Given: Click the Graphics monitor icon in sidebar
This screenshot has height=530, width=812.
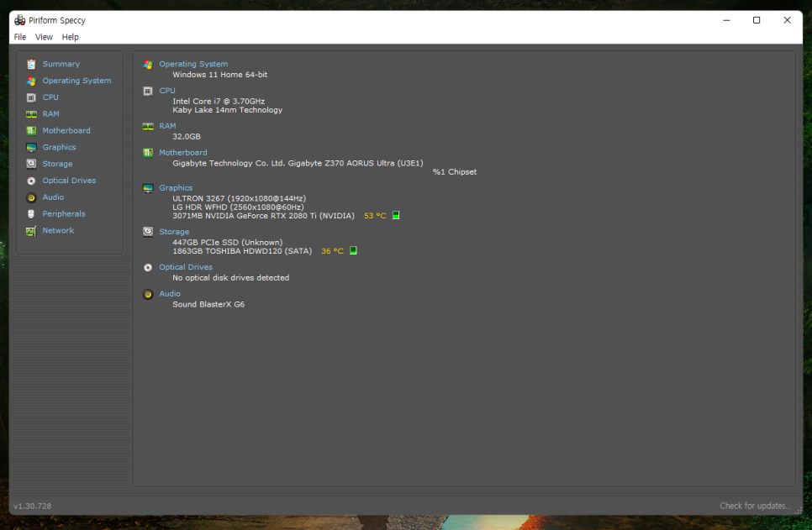Looking at the screenshot, I should [x=31, y=148].
